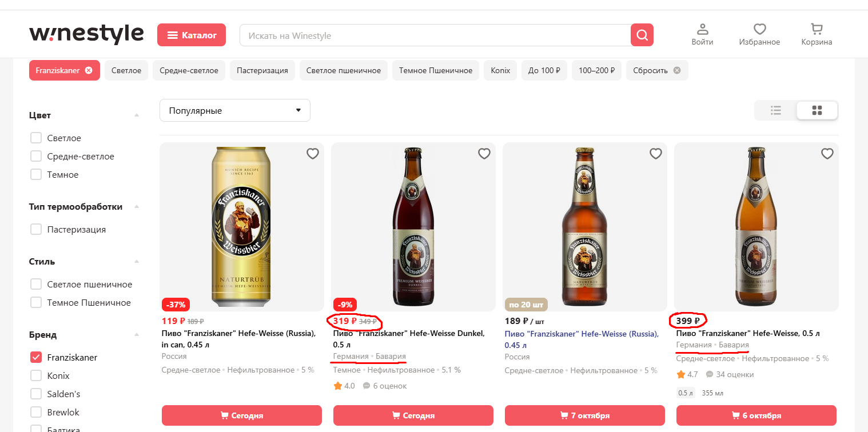Open the Hefe-Weisse, 0.5 л product title

point(748,333)
